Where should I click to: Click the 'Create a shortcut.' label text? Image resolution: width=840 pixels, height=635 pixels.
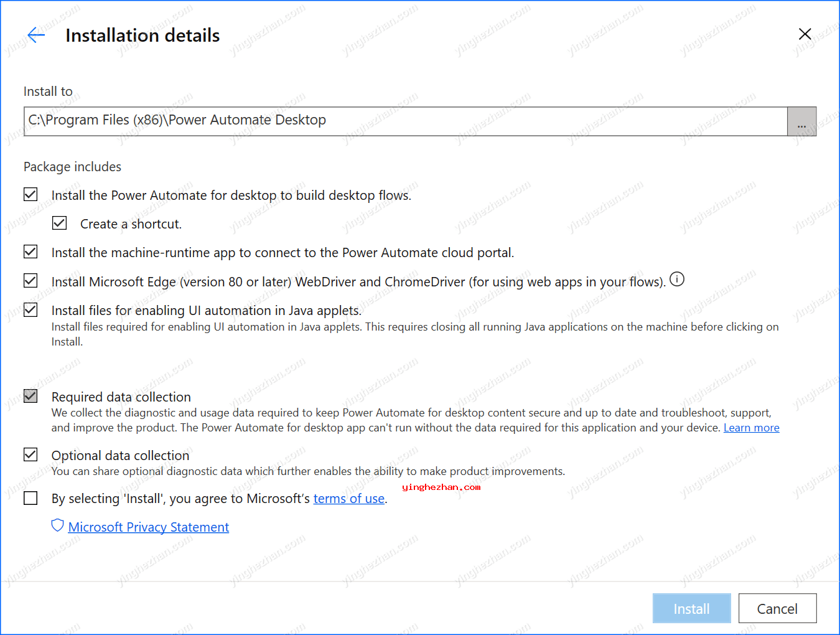tap(131, 224)
